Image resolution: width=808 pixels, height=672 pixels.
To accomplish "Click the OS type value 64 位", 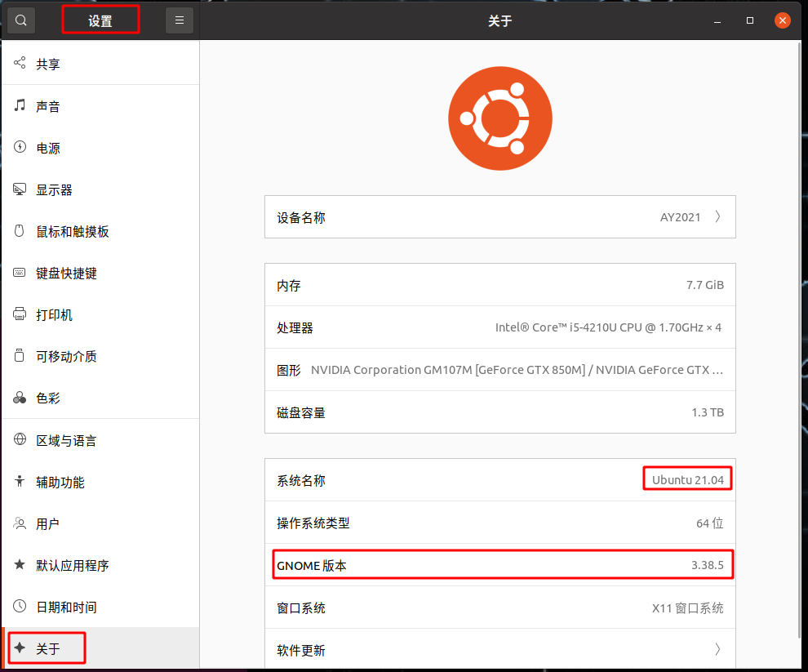I will [x=710, y=523].
